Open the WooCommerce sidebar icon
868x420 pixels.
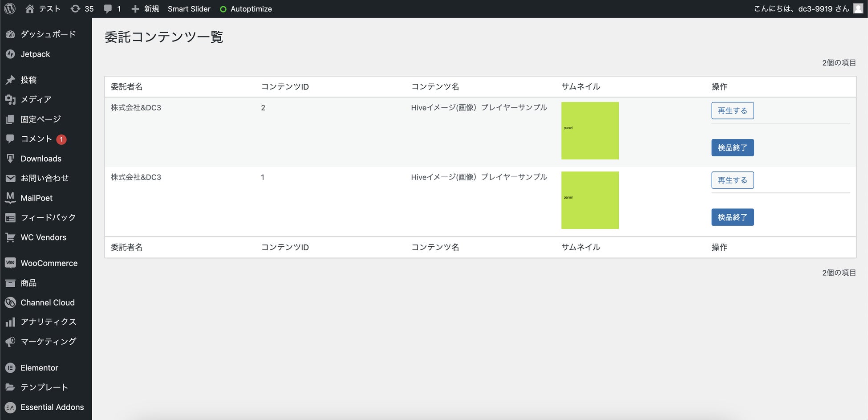coord(10,263)
